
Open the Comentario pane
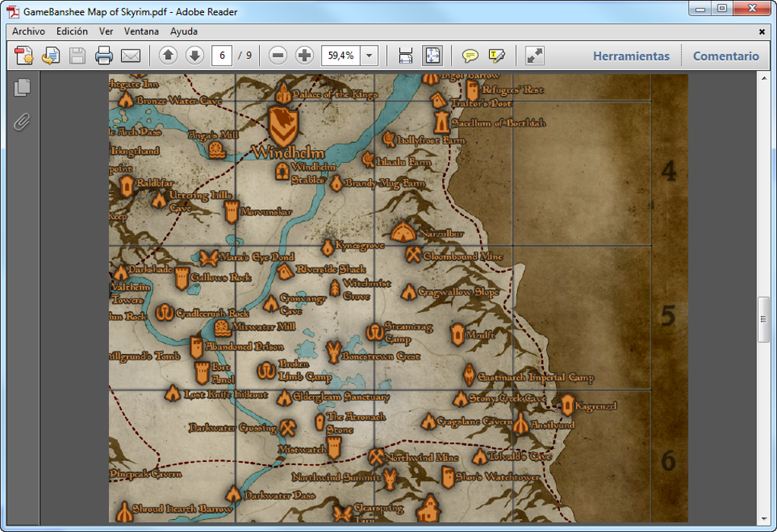coord(725,56)
